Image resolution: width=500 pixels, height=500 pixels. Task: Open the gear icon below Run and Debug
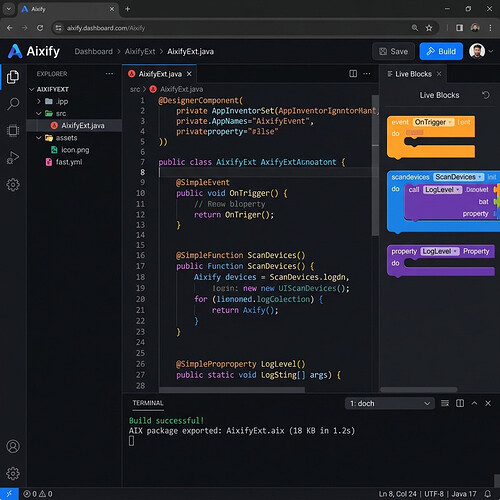tap(13, 184)
